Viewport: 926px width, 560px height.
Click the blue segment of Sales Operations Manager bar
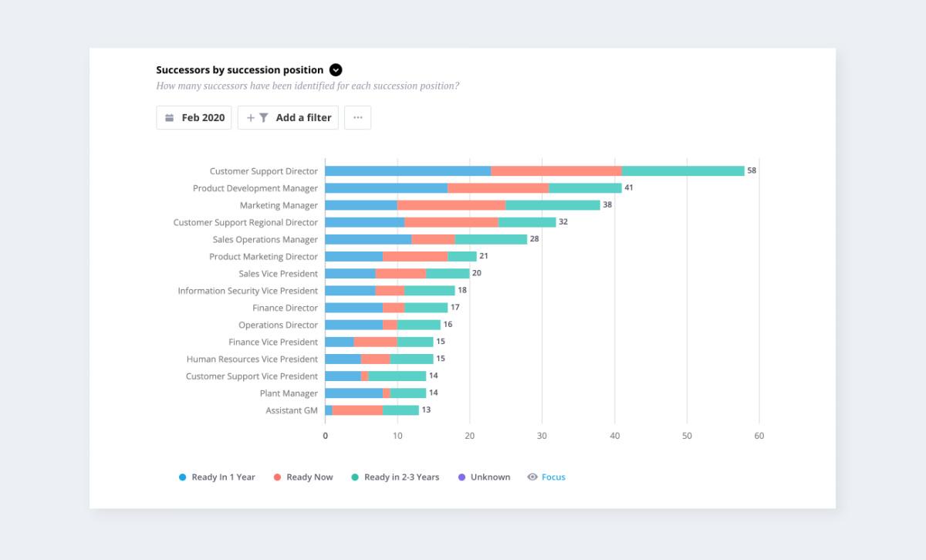point(369,239)
